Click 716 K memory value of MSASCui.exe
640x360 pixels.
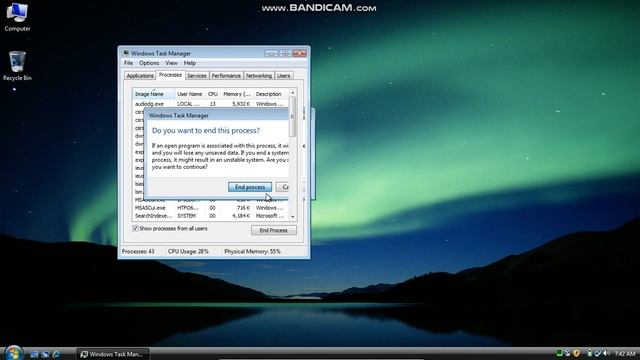click(x=243, y=208)
